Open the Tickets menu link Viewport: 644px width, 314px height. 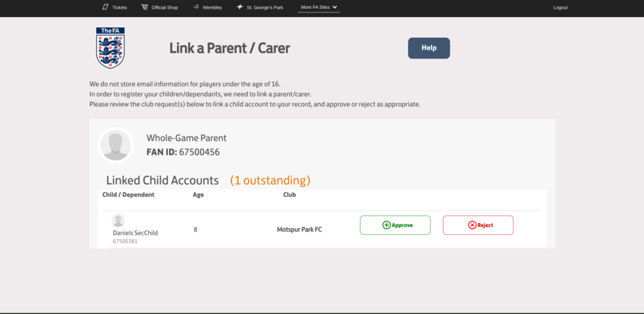coord(119,8)
